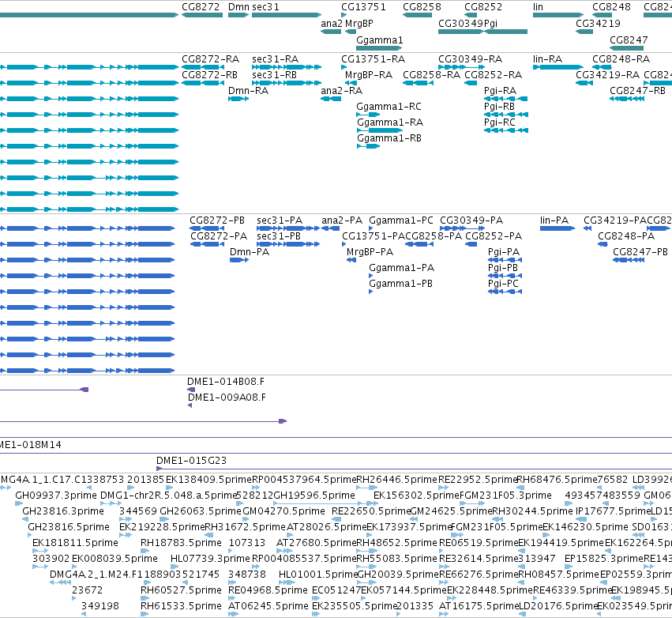Click the CG30349-PA protein label

coord(471,220)
